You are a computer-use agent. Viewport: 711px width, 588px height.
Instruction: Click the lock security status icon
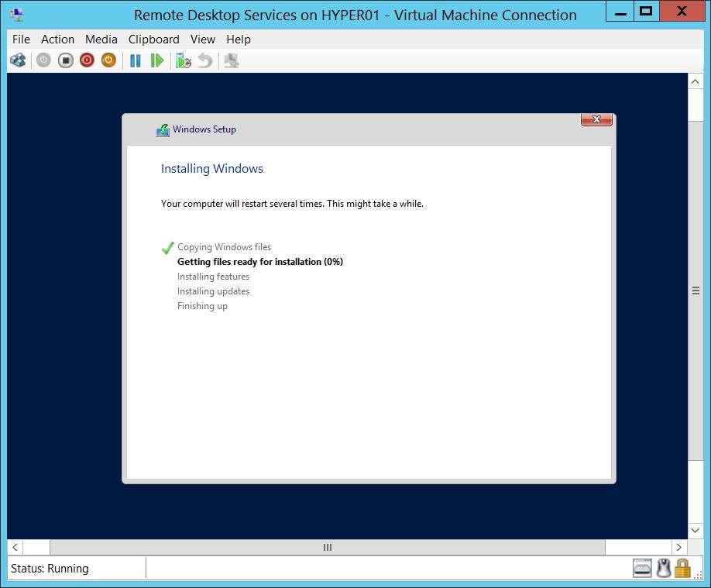682,568
